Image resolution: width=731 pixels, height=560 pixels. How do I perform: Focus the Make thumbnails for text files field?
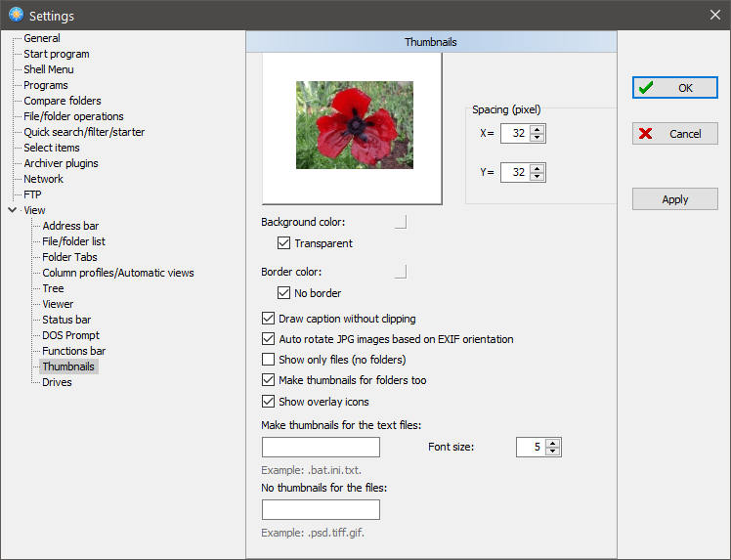pos(321,447)
